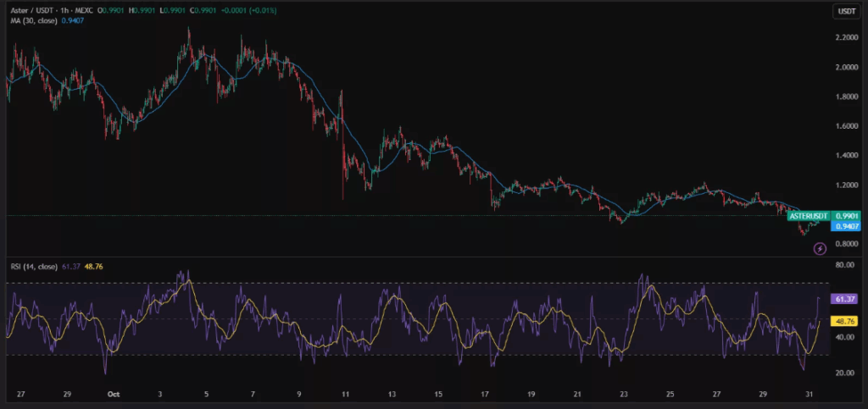Screen dimensions: 868x409
Task: Click the purple lightning bolt events icon
Action: pos(820,248)
